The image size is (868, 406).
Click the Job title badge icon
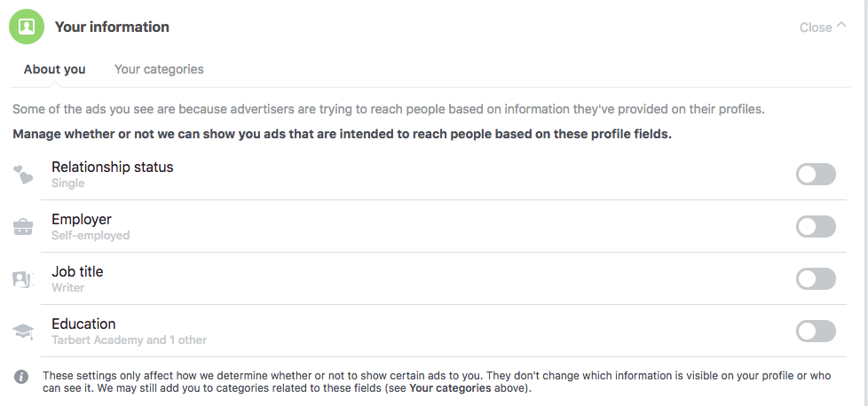pos(23,279)
